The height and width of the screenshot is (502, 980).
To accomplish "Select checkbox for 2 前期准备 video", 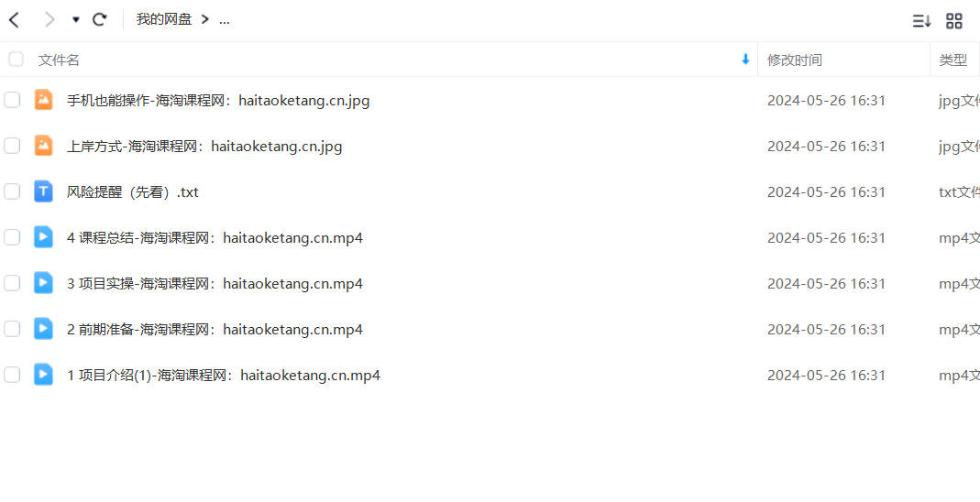I will tap(12, 329).
